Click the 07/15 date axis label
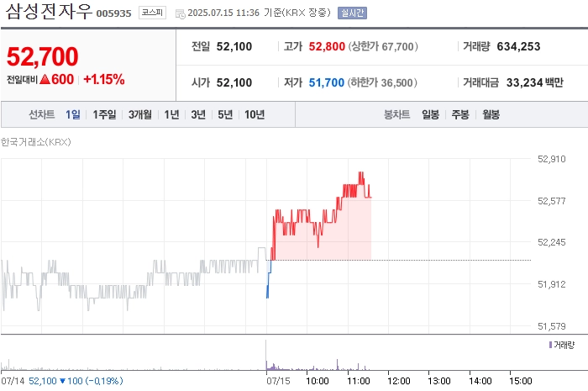 (x=278, y=381)
